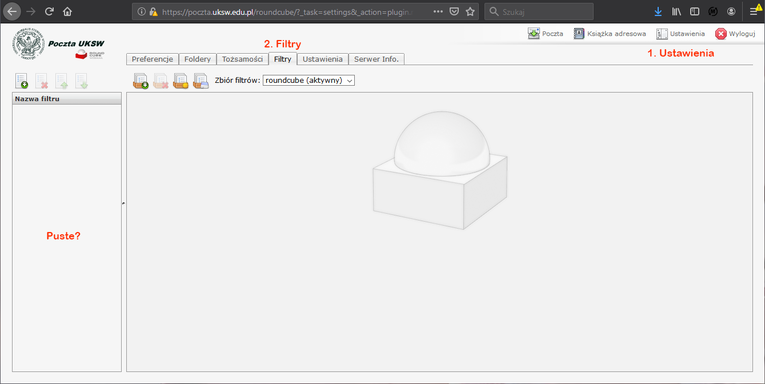Select the Tożsamości tab

[242, 59]
